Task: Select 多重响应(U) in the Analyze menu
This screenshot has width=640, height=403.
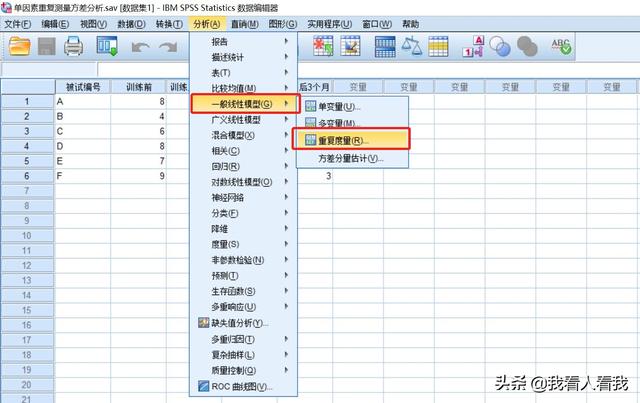Action: 244,307
